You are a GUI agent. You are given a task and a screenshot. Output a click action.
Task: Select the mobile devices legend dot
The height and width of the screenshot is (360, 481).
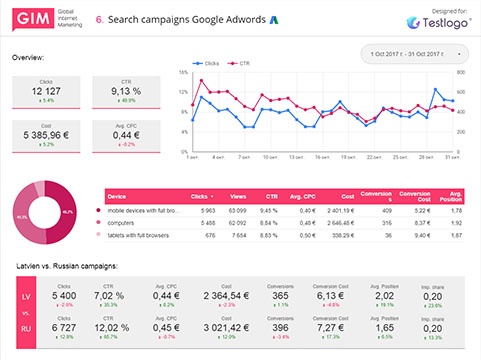98,210
